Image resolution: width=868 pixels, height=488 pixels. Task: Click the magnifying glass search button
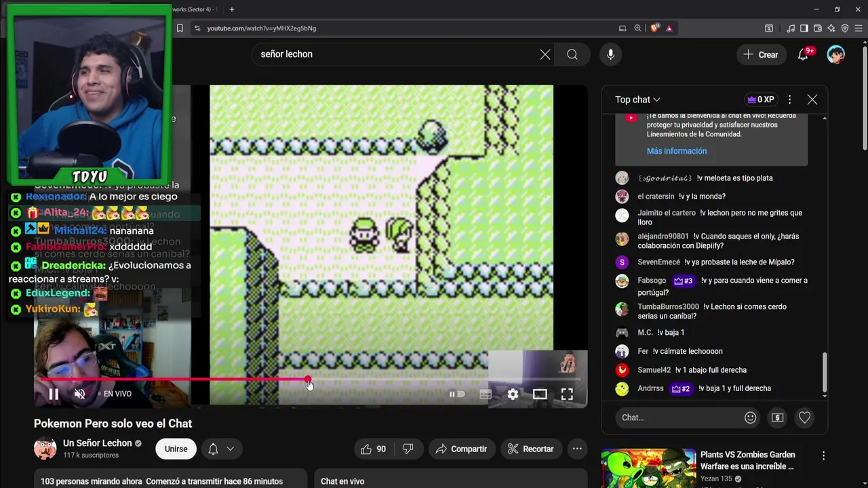point(572,54)
